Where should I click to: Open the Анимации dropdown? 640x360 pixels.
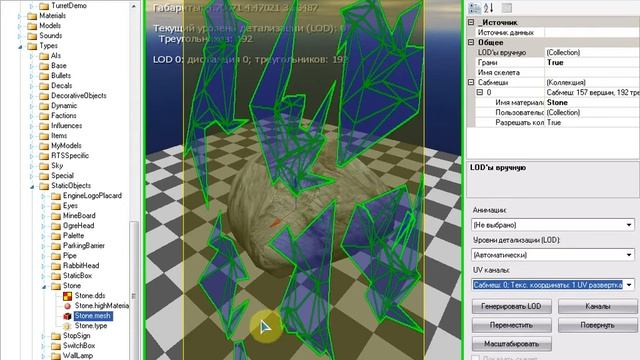click(x=629, y=225)
